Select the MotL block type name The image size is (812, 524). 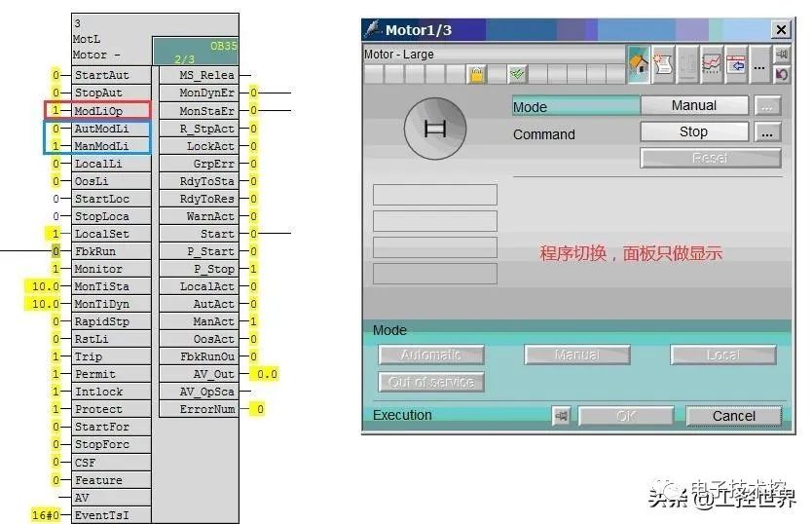tap(87, 39)
